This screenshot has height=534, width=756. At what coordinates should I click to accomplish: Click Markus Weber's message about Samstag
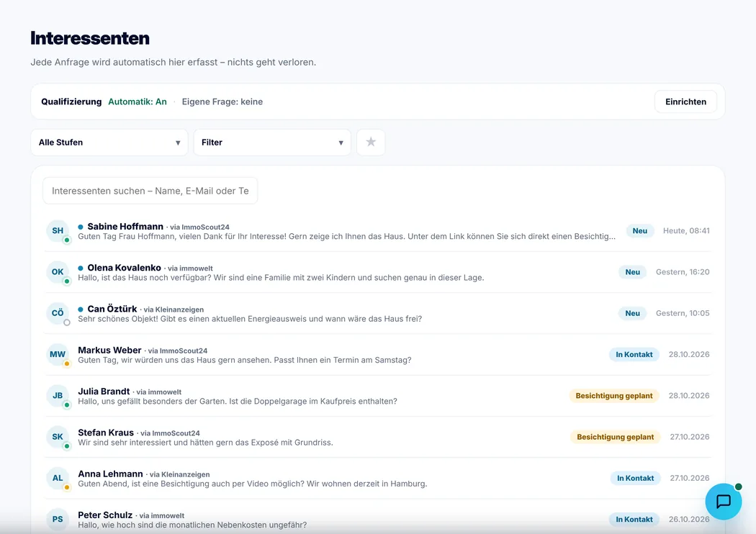coord(245,360)
